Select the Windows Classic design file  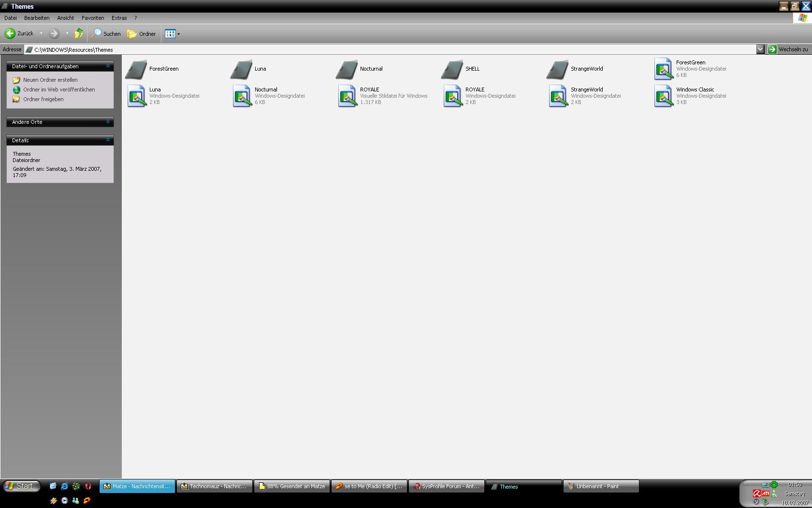pyautogui.click(x=690, y=96)
